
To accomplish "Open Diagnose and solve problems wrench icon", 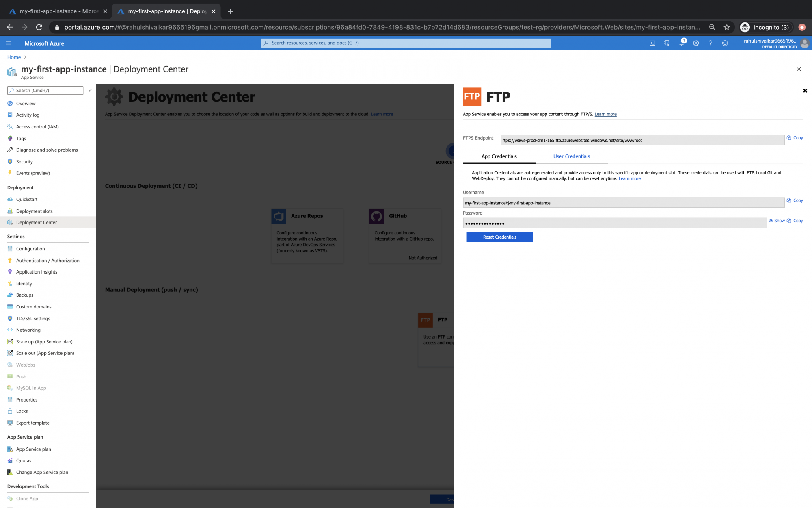I will click(47, 150).
